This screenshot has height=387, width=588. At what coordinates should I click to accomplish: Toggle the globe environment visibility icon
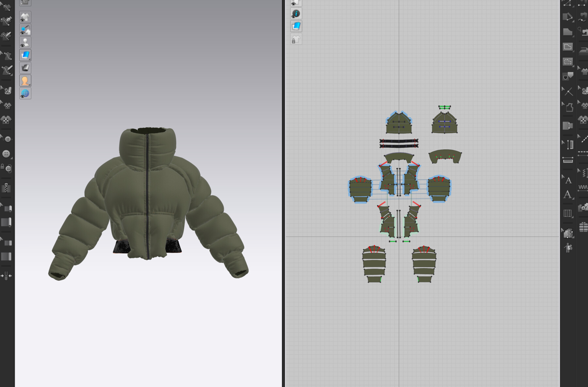click(25, 93)
